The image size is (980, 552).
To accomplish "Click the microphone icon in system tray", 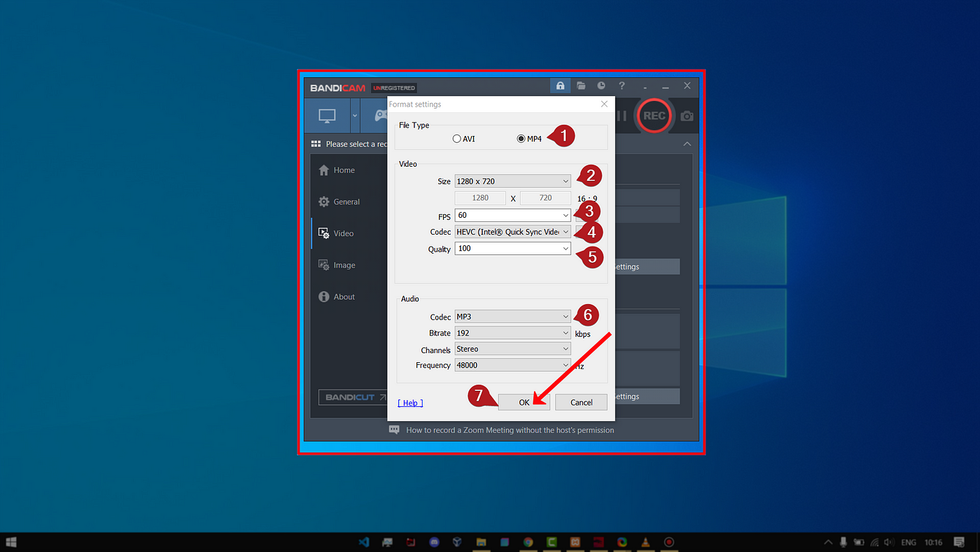I will 843,542.
